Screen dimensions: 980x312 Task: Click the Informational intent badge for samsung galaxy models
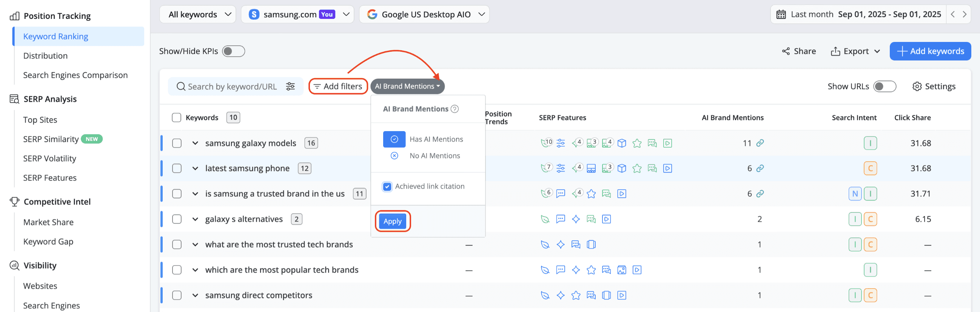tap(870, 143)
